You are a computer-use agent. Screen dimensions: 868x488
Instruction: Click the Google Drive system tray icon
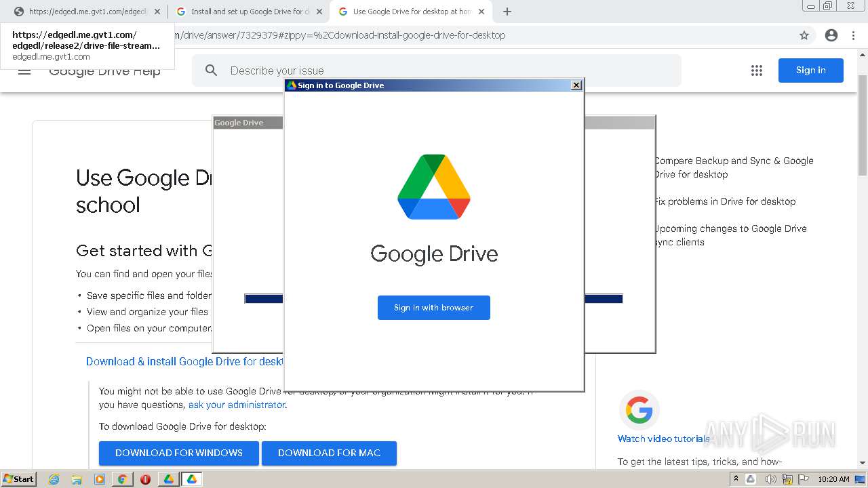click(x=751, y=479)
